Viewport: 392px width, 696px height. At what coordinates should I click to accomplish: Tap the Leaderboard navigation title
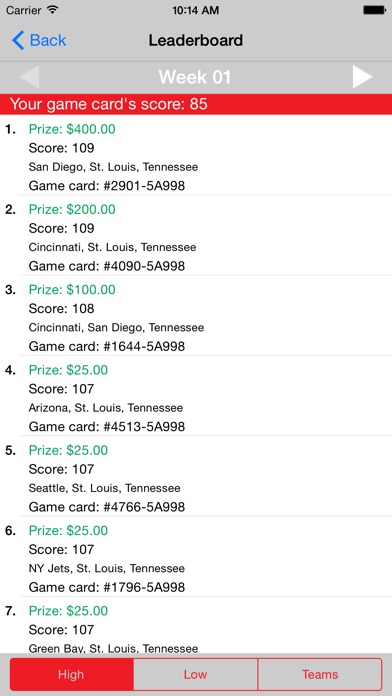tap(196, 40)
